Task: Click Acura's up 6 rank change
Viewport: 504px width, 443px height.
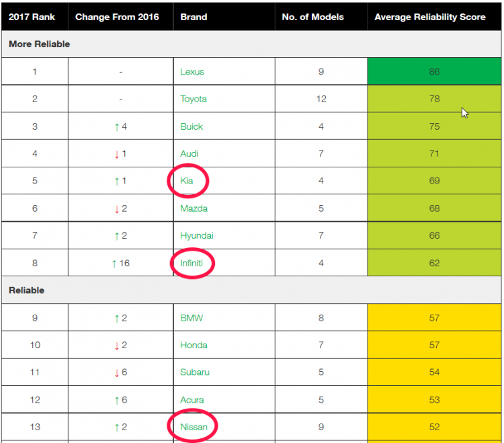Action: point(120,400)
